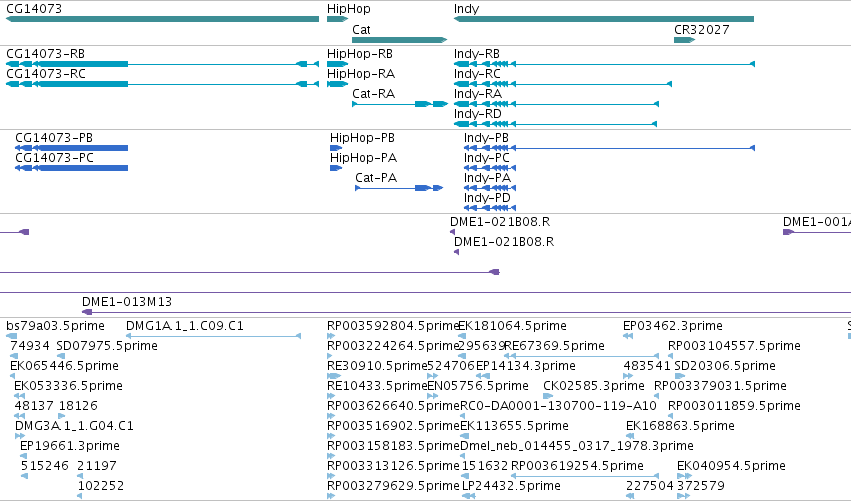Screen dimensions: 851x501
Task: Click the RP003011859.5prime label
Action: tap(734, 406)
